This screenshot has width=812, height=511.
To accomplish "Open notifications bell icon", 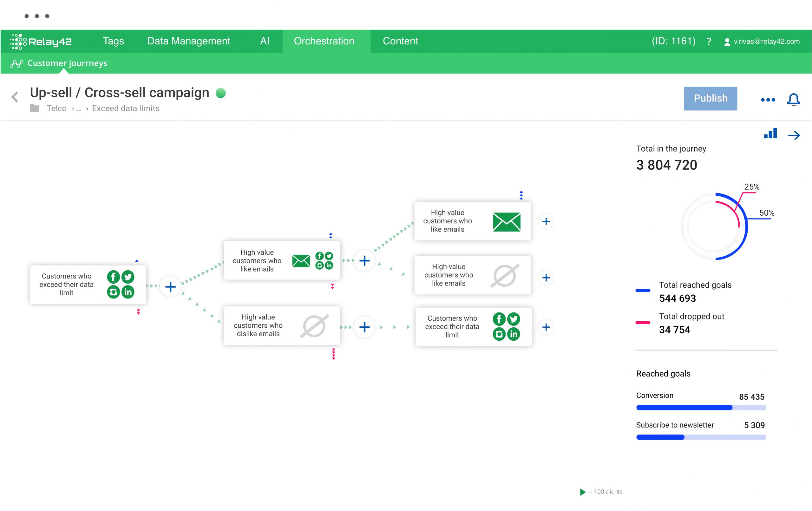I will (x=794, y=100).
